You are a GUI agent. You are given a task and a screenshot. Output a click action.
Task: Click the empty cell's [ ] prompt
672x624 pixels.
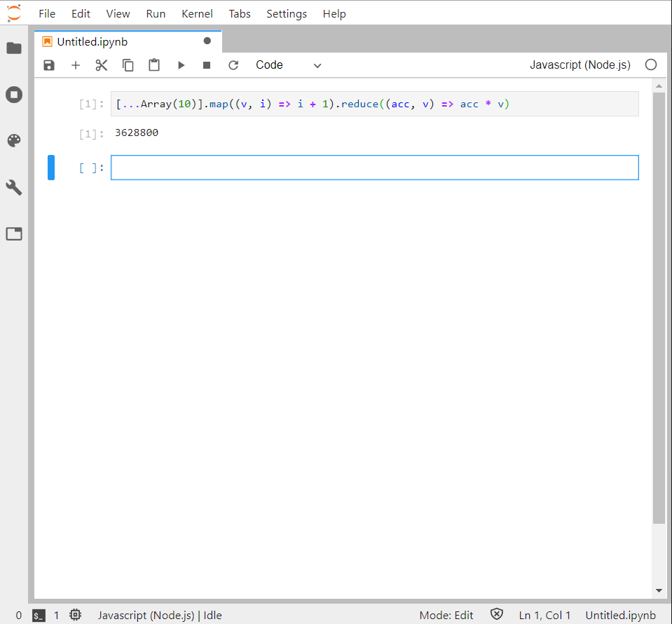[x=91, y=168]
